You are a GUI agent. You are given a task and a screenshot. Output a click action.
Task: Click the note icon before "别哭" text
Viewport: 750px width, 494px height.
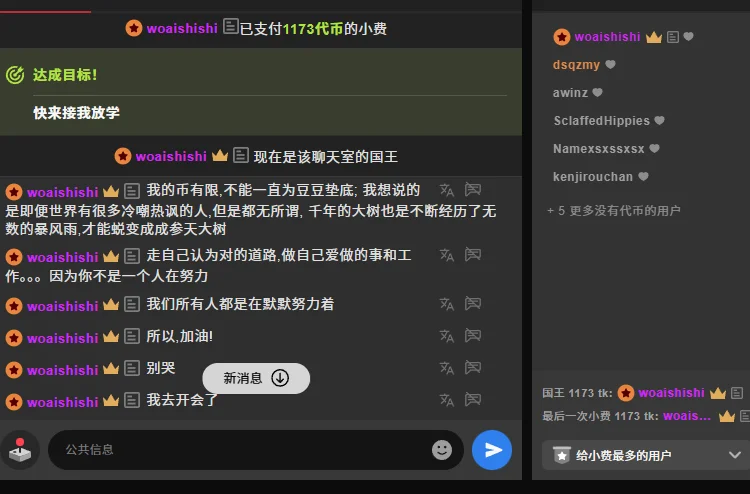point(132,368)
